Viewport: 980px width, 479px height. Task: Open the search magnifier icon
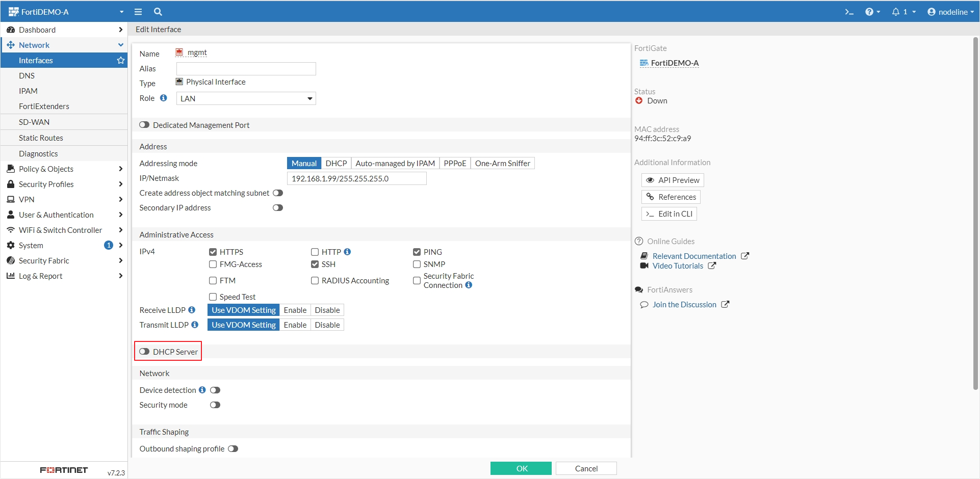click(x=158, y=12)
